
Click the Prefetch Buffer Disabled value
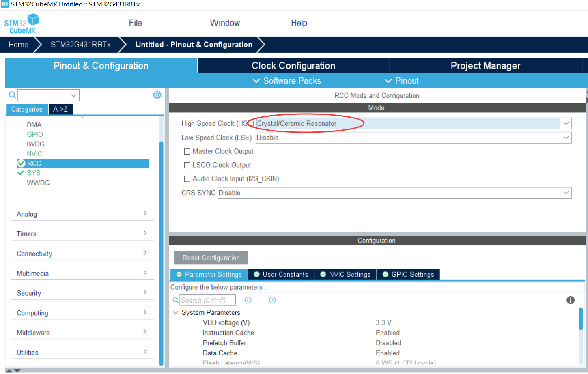coord(388,343)
